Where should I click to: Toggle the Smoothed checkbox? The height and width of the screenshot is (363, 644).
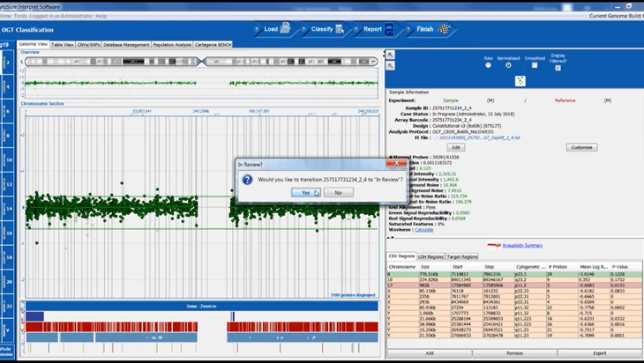535,65
